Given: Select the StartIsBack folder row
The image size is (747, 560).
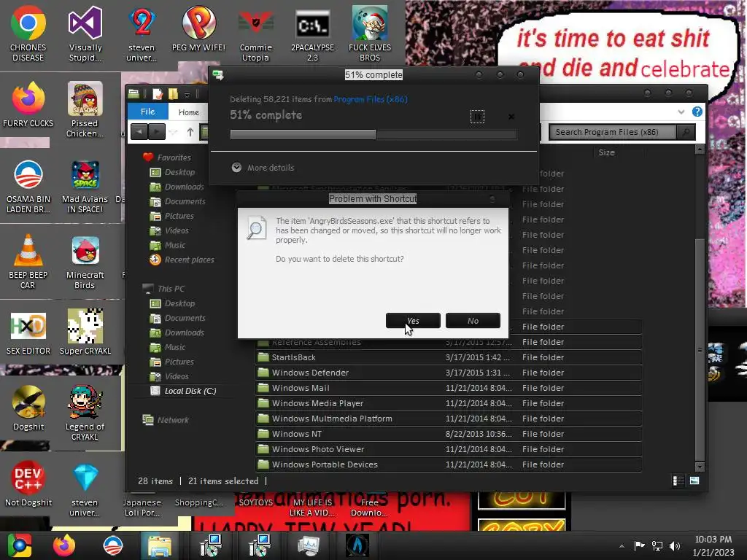Looking at the screenshot, I should point(449,357).
